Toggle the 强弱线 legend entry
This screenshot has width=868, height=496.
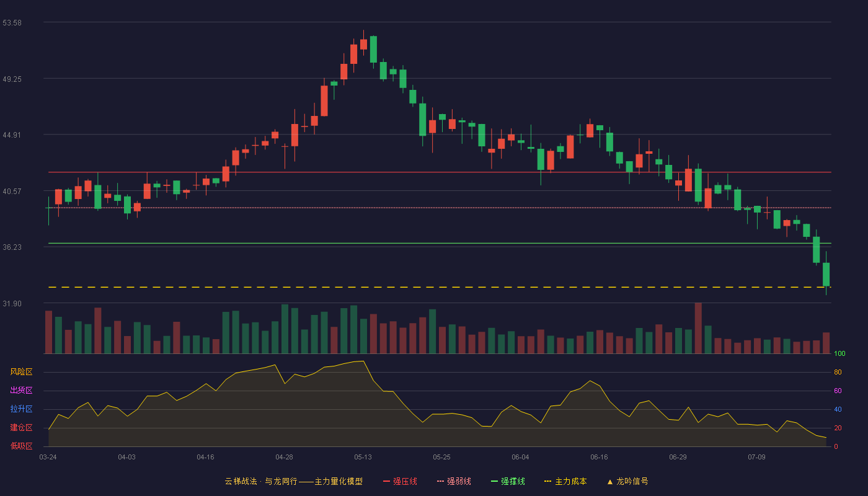(454, 481)
